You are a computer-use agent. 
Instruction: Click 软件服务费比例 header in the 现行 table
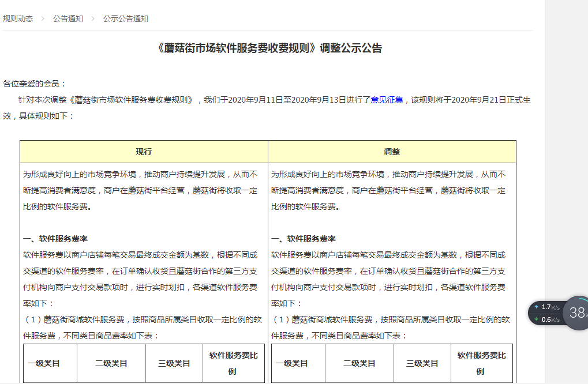tap(234, 363)
